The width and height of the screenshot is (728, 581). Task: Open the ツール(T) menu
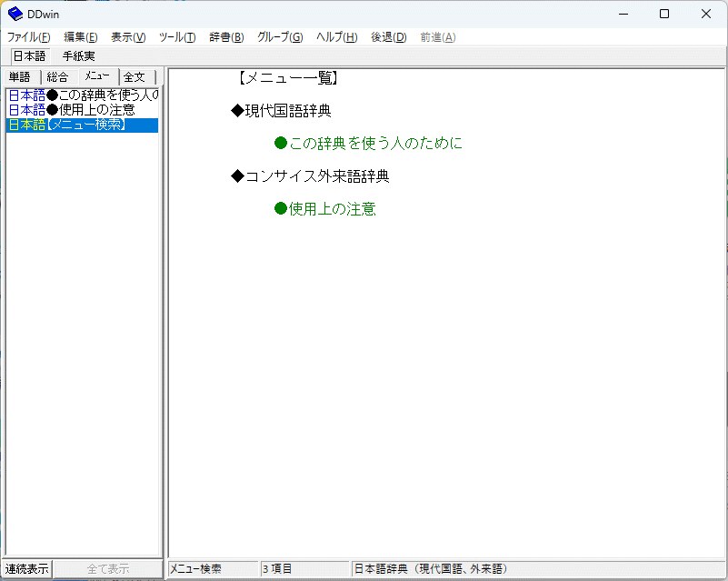pyautogui.click(x=177, y=37)
